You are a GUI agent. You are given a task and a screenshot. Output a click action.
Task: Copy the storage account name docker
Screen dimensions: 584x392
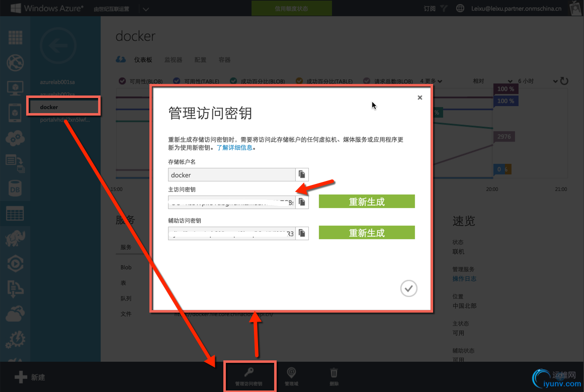coord(302,174)
